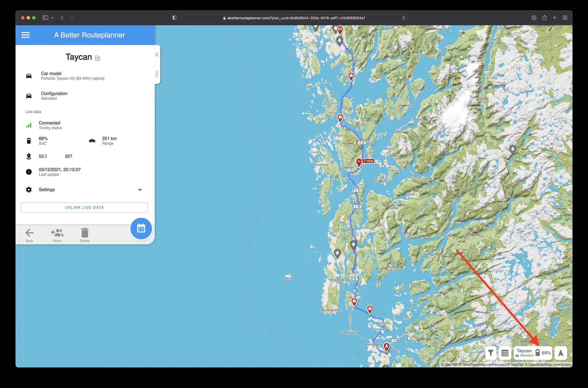Image resolution: width=588 pixels, height=388 pixels.
Task: Click the destination checkered flag marker
Action: [340, 30]
